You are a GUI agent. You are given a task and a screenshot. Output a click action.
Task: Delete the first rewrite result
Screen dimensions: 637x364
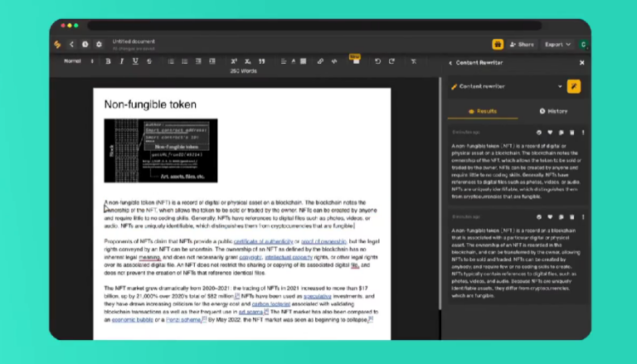[572, 133]
